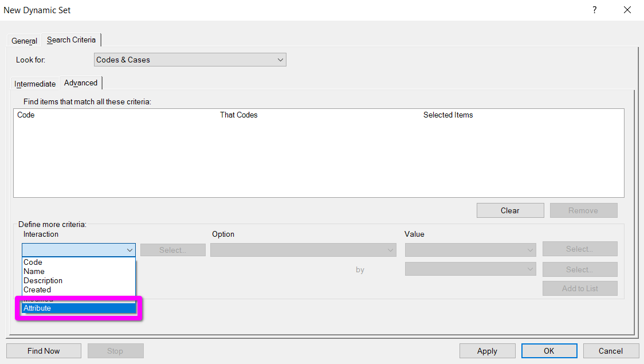Expand the Look for Codes & Cases dropdown
Screen dimensions: 644x364
(x=190, y=60)
